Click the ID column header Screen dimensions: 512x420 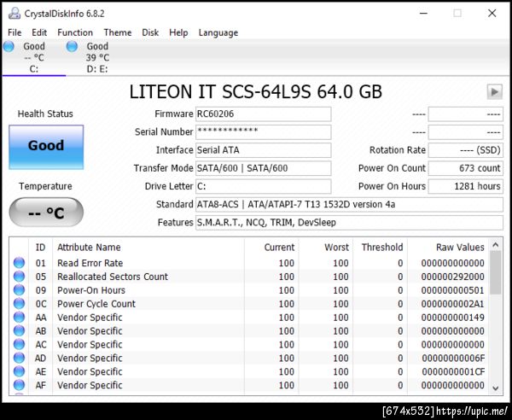tap(40, 248)
